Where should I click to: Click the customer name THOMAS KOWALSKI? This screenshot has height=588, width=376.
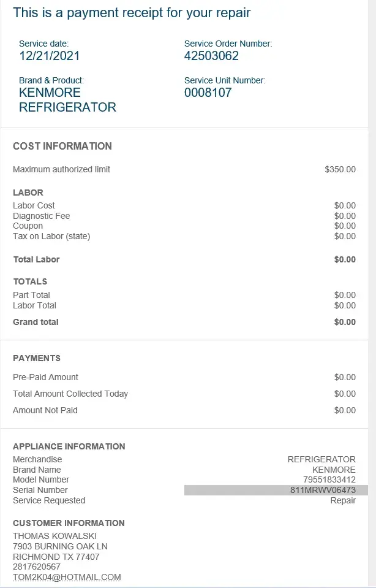55,536
